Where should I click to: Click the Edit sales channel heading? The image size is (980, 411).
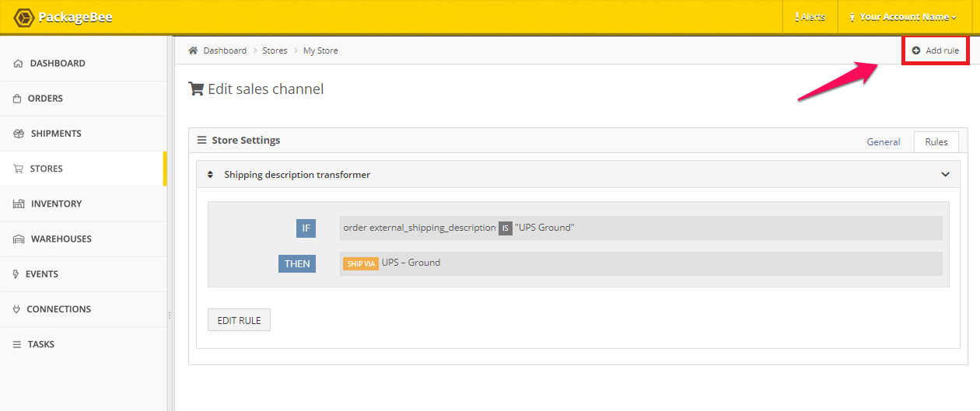265,89
